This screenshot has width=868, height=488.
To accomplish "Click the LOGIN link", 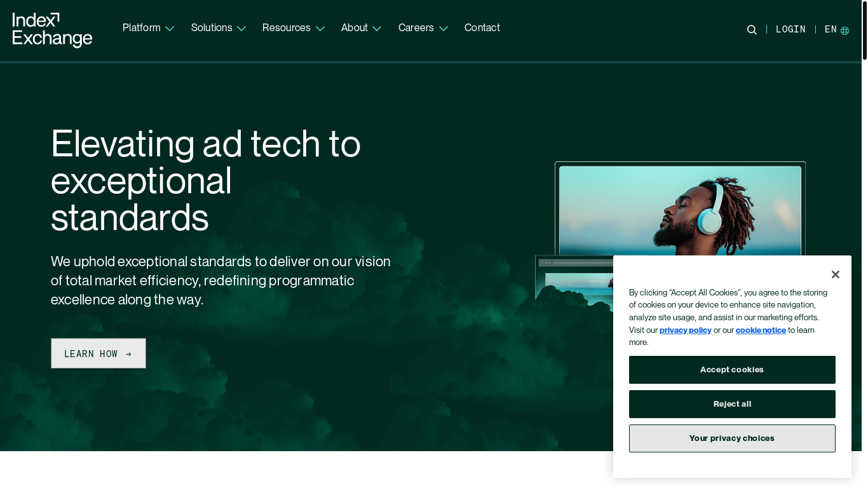I will pos(790,30).
